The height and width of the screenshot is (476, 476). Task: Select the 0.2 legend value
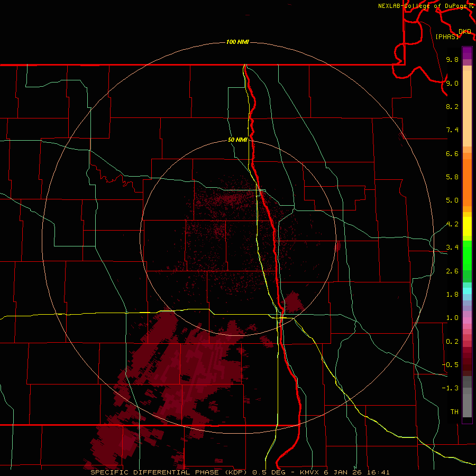[452, 342]
